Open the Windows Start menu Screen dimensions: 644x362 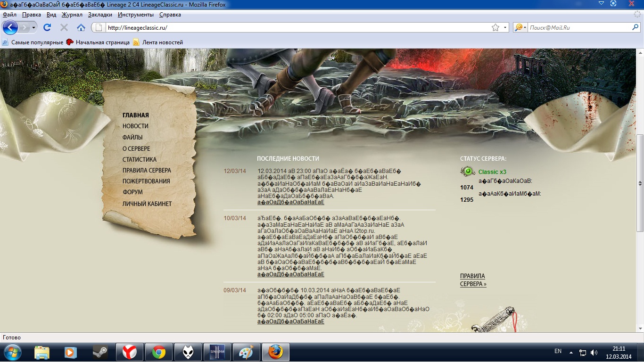pyautogui.click(x=12, y=352)
